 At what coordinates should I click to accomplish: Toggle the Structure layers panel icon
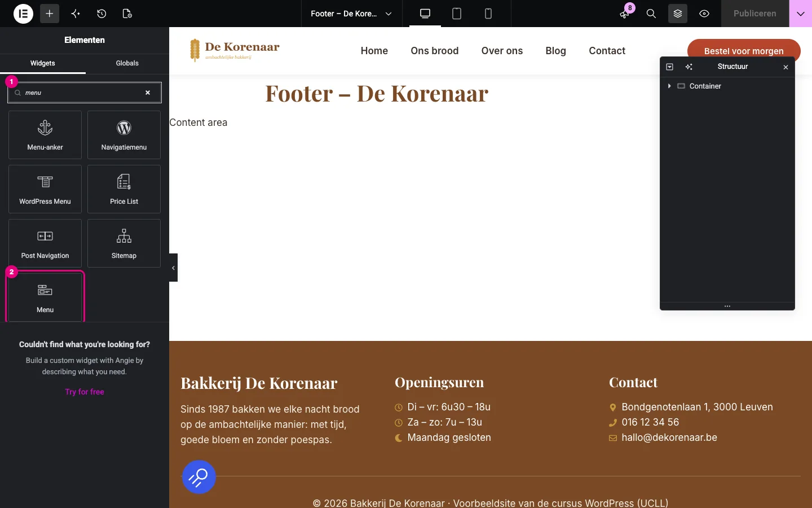tap(678, 14)
